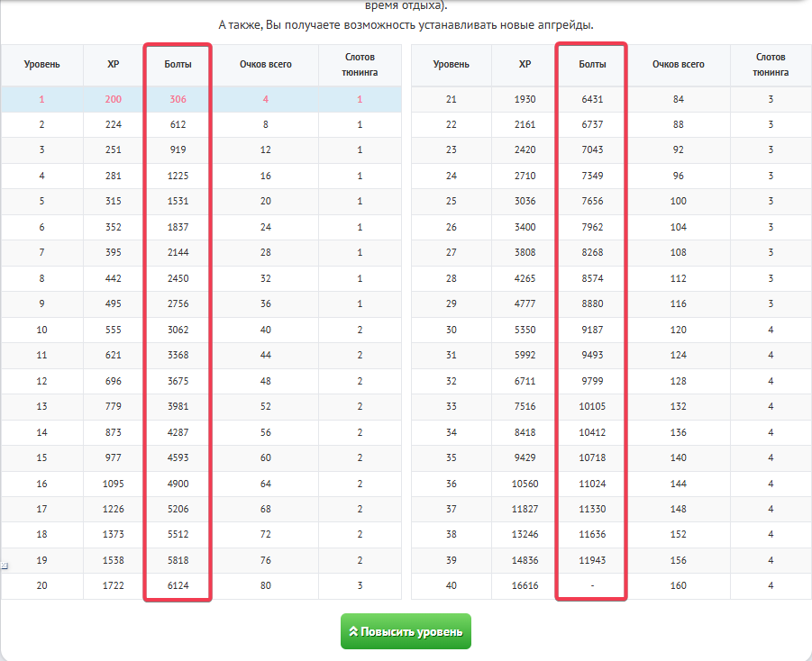812x661 pixels.
Task: Click the XP header in the left table
Action: (114, 65)
